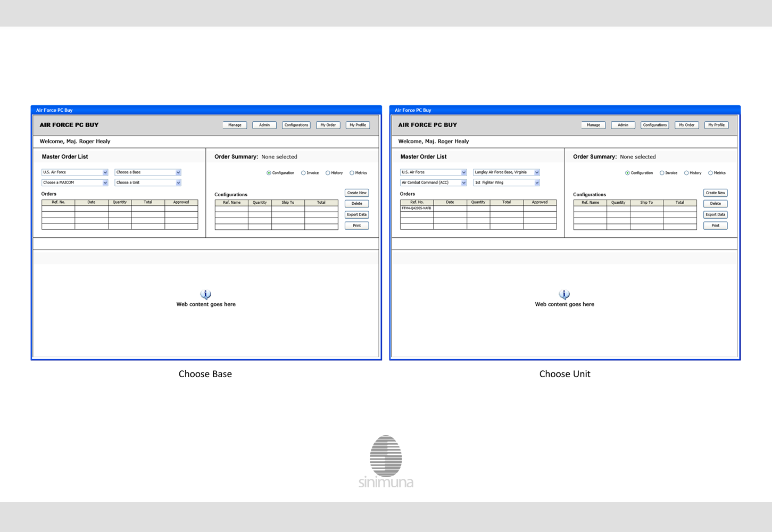Open Langley Air Force Base dropdown
772x532 pixels.
(507, 172)
